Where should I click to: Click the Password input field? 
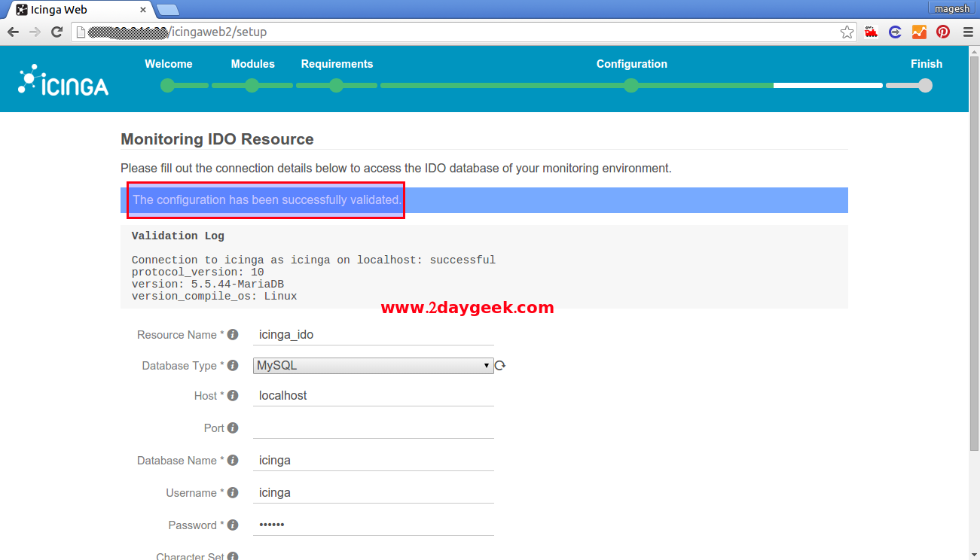tap(374, 525)
